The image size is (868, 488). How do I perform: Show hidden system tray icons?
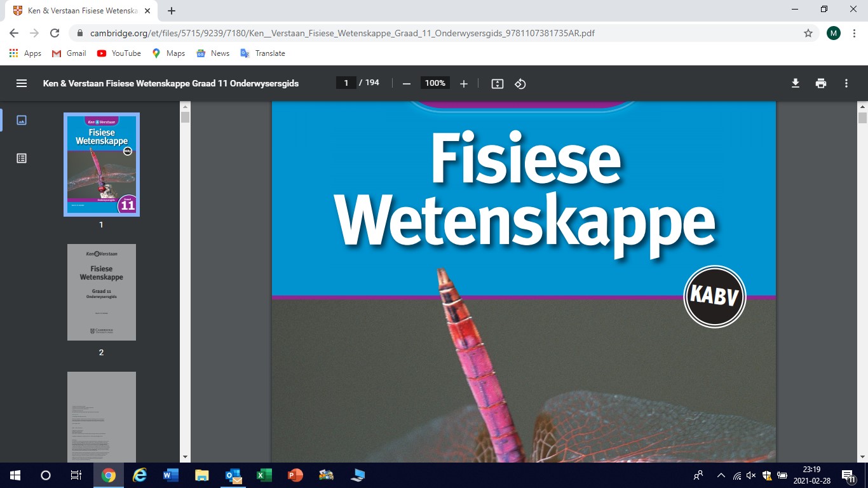pos(721,475)
